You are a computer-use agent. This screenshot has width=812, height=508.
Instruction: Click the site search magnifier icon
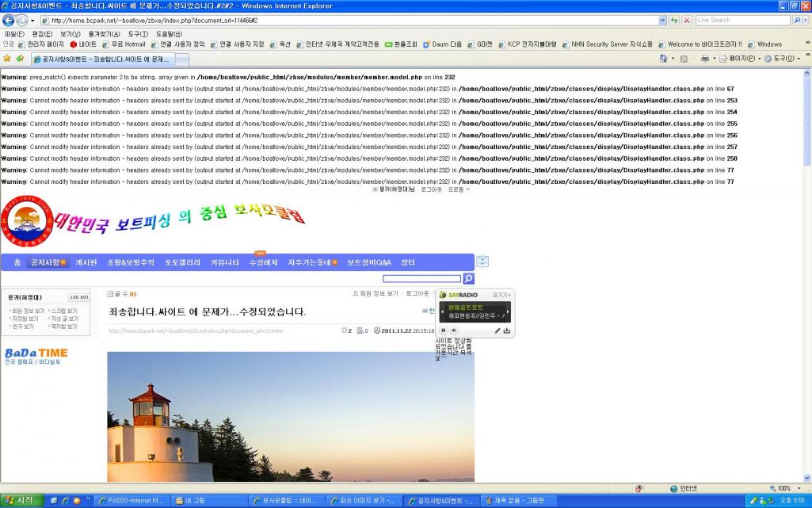coord(468,279)
